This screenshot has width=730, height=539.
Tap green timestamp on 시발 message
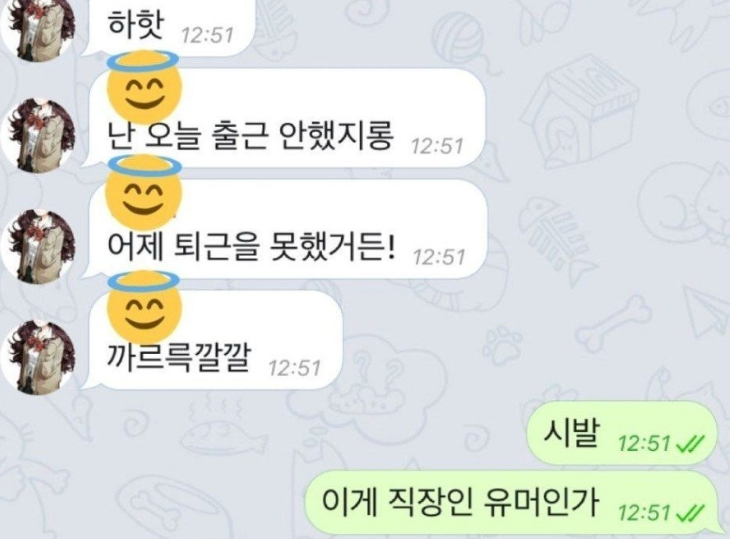pos(644,444)
